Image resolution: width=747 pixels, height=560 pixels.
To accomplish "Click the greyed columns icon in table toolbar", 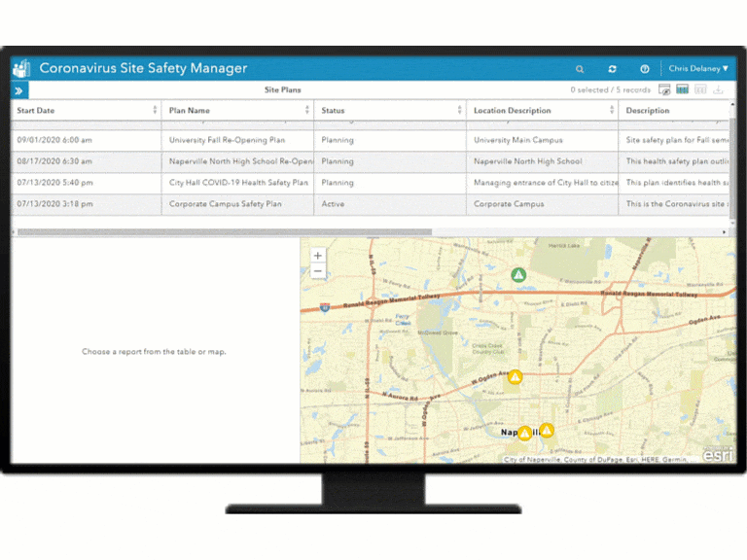I will pyautogui.click(x=700, y=89).
